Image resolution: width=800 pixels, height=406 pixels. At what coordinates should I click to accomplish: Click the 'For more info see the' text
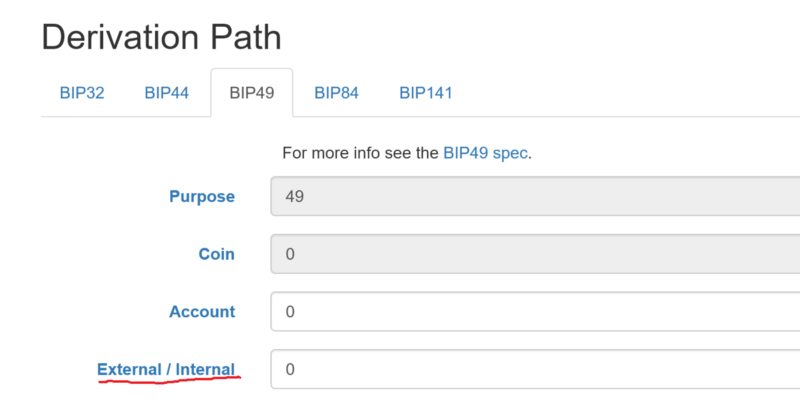361,153
